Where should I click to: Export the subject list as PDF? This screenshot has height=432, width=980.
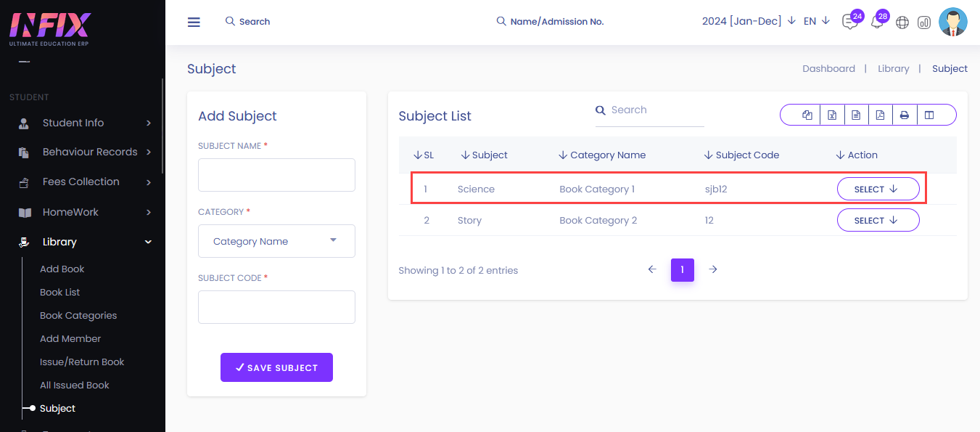tap(880, 115)
